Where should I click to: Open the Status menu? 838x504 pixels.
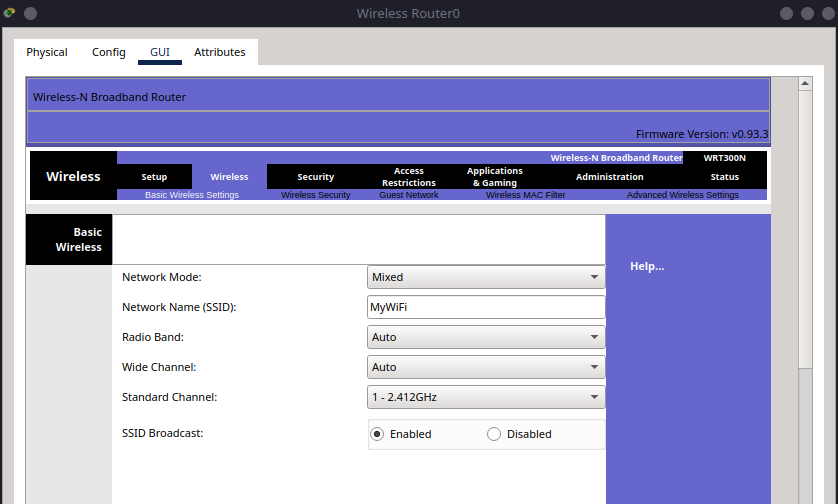pos(724,177)
